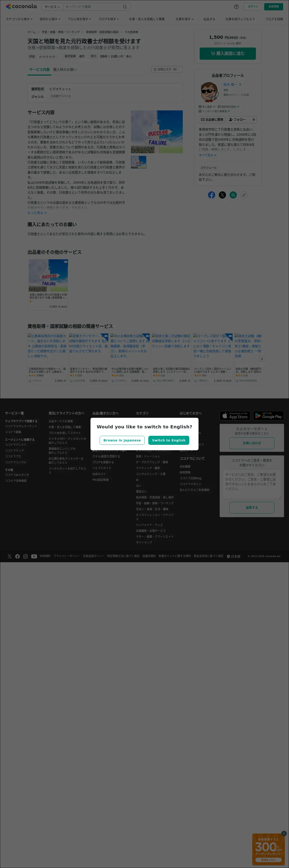Image resolution: width=289 pixels, height=868 pixels.
Task: Open footer link 会社概要
Action: tap(185, 467)
